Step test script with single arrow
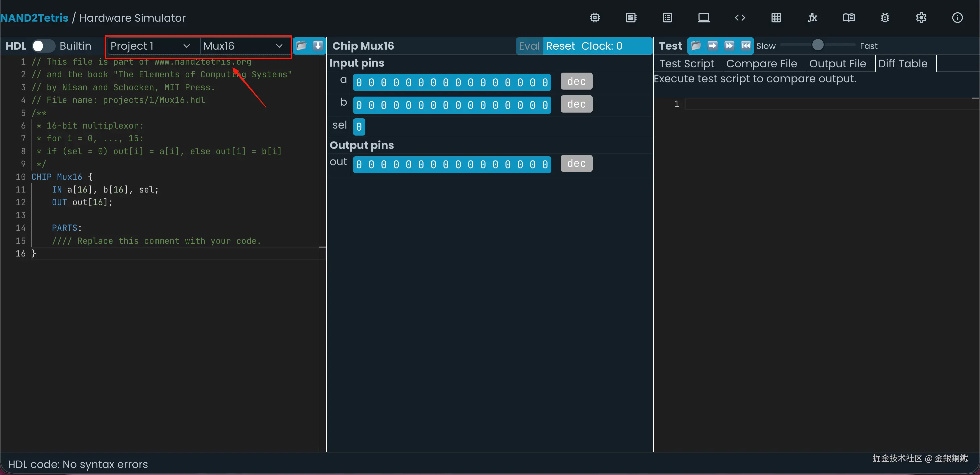Viewport: 980px width, 475px height. (x=712, y=46)
